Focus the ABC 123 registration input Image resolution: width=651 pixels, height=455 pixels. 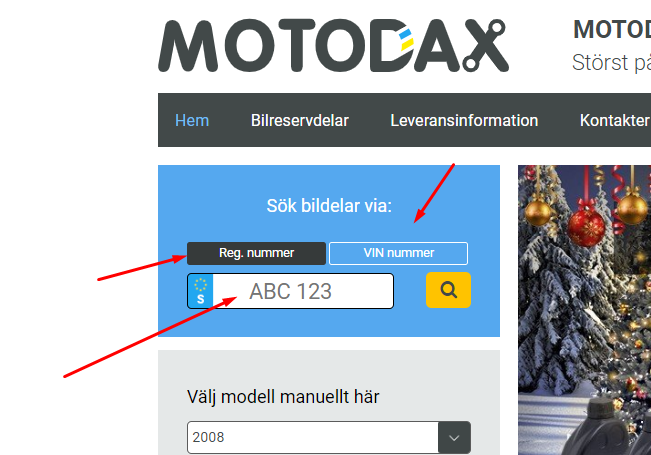pos(303,291)
